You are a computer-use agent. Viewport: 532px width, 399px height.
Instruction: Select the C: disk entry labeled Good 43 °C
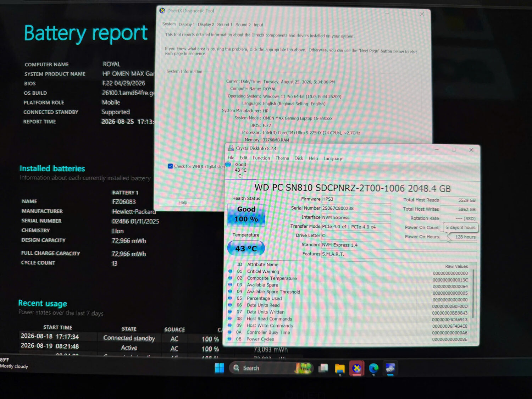coord(240,170)
